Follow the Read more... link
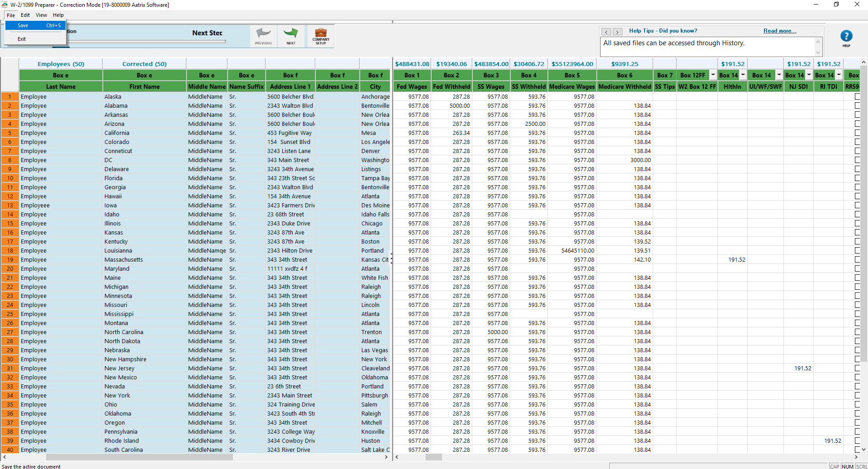868x469 pixels. tap(779, 31)
